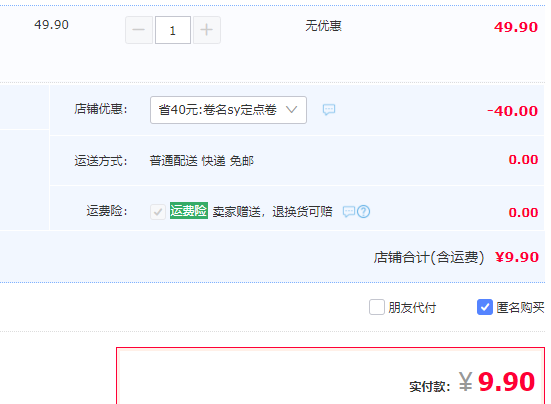
Task: Click the 普通配送 快递 免邮 shipping text
Action: (202, 161)
